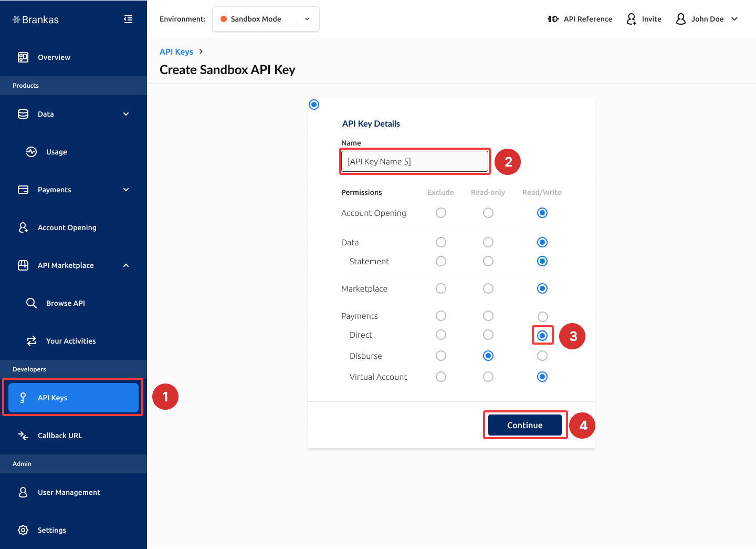Click the User Management person icon

[23, 492]
